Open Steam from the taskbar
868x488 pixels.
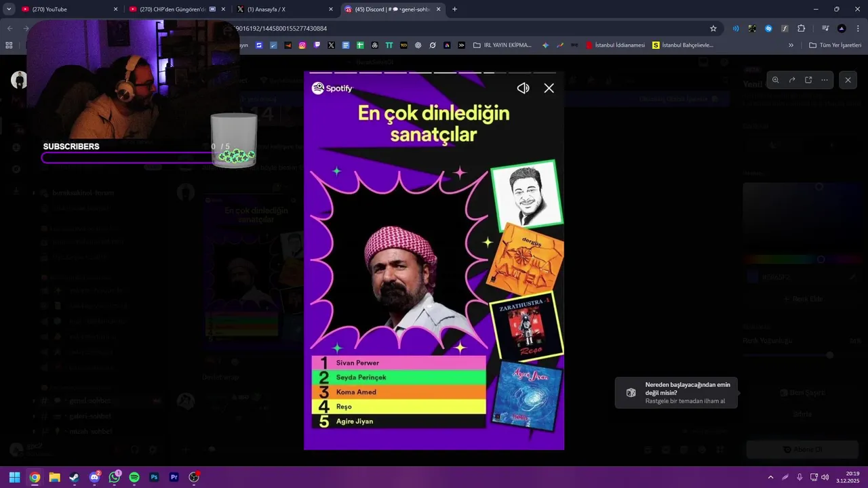click(x=74, y=477)
